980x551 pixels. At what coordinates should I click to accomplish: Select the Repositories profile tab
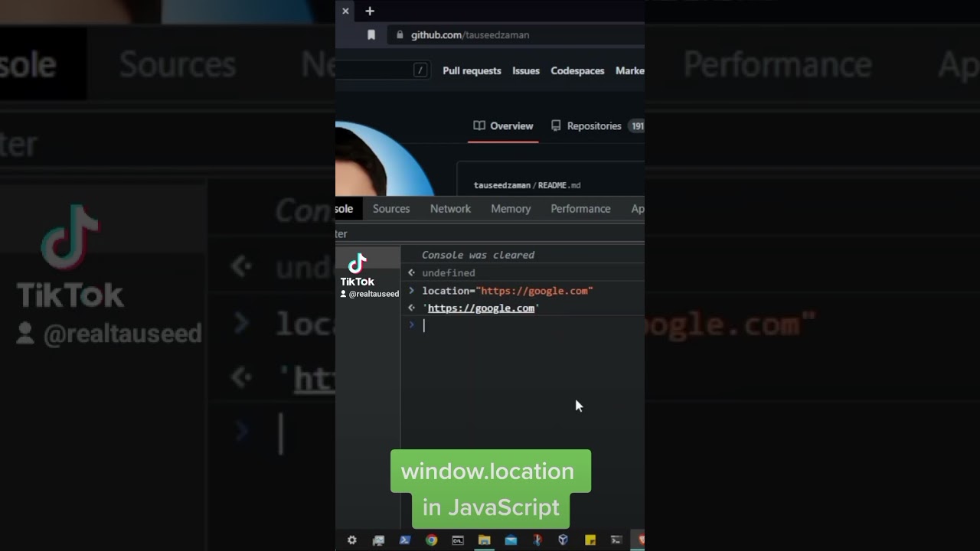597,126
